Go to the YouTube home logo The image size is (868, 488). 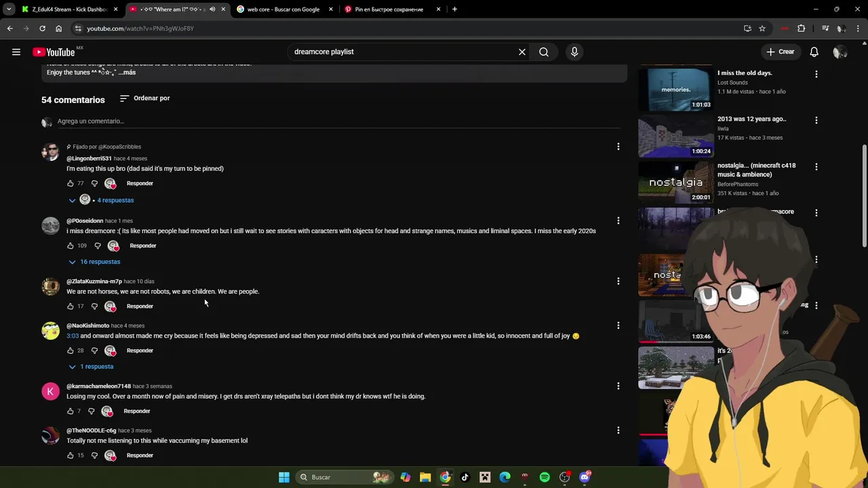pos(54,52)
